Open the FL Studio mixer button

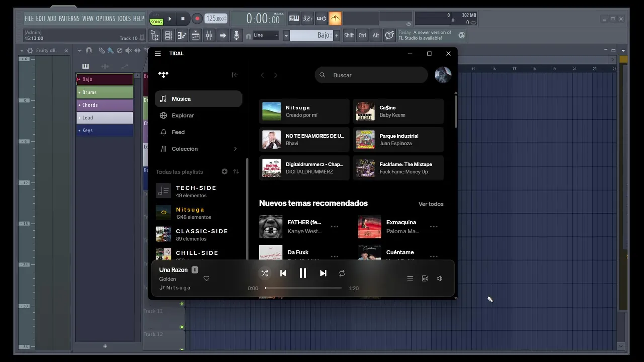(x=209, y=35)
